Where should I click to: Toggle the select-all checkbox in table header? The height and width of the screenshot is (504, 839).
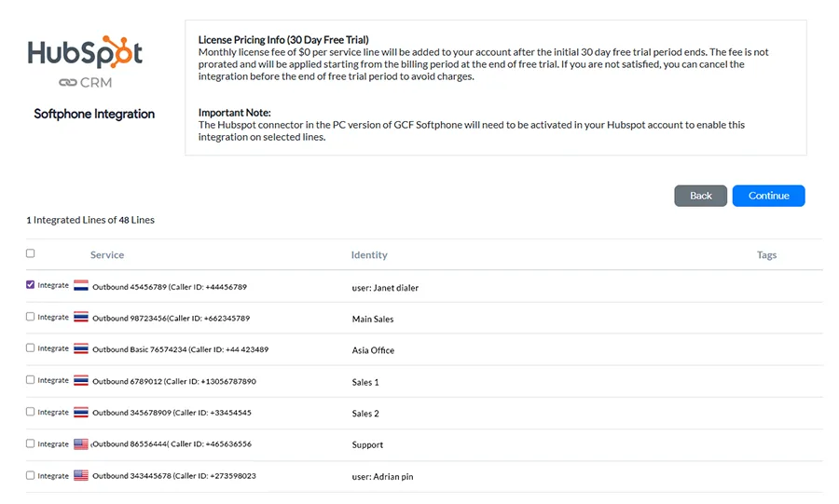(x=31, y=253)
